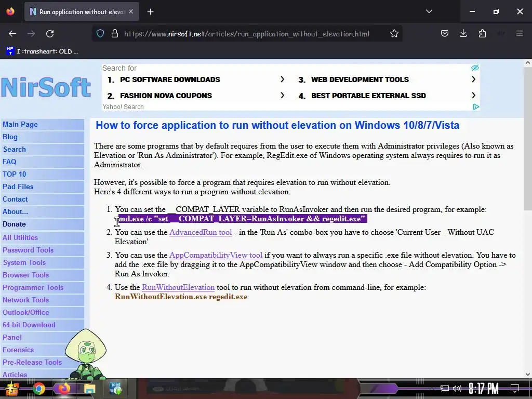Click the page scrollbar down arrow
The image size is (532, 399).
point(528,374)
